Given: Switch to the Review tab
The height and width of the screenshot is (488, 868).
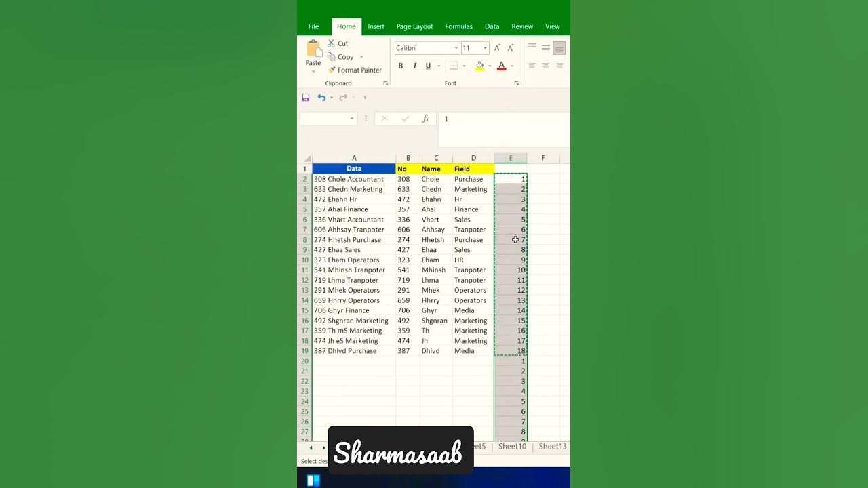Looking at the screenshot, I should (x=522, y=26).
